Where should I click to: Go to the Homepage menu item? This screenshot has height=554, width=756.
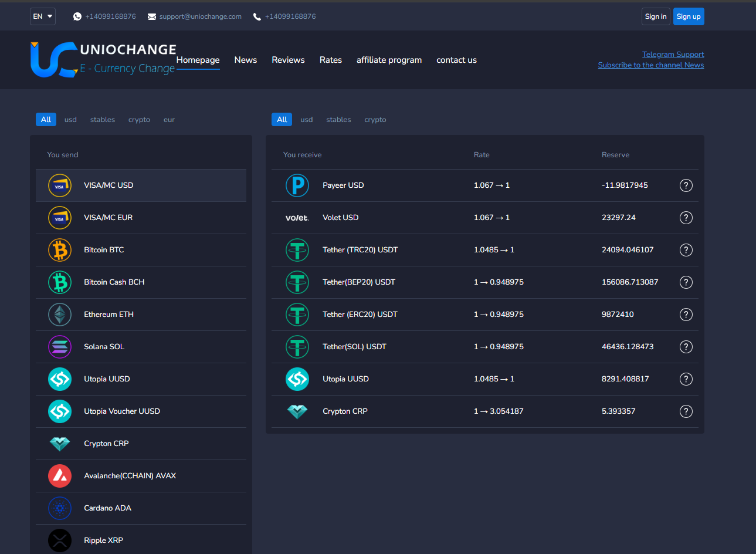pyautogui.click(x=198, y=60)
